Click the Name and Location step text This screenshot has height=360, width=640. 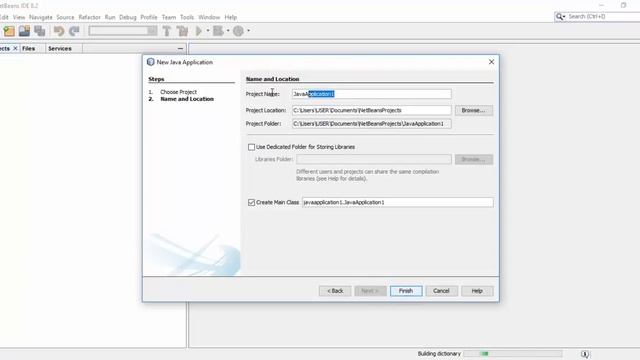click(187, 99)
